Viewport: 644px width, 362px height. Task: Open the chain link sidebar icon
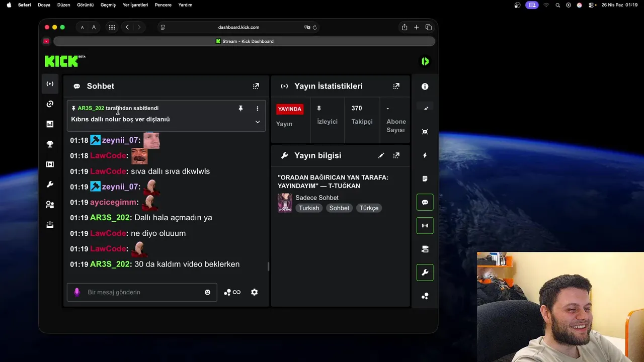(50, 104)
